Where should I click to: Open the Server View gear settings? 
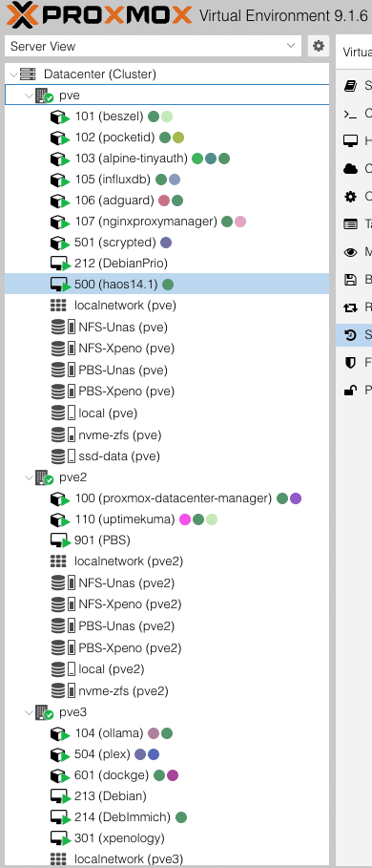(x=318, y=46)
